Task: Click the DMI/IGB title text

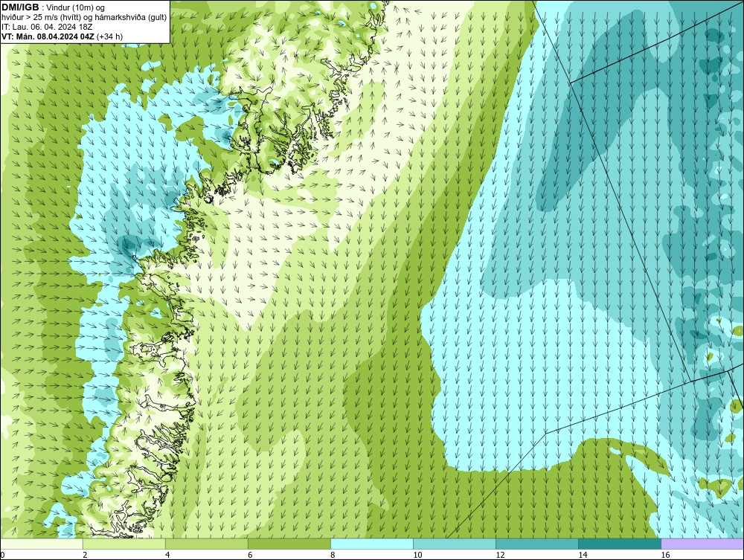Action: coord(20,7)
